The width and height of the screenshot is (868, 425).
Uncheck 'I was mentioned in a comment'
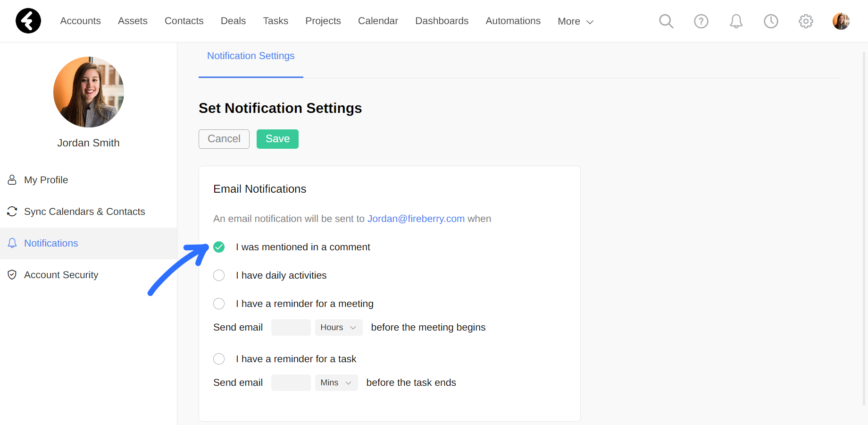coord(219,247)
